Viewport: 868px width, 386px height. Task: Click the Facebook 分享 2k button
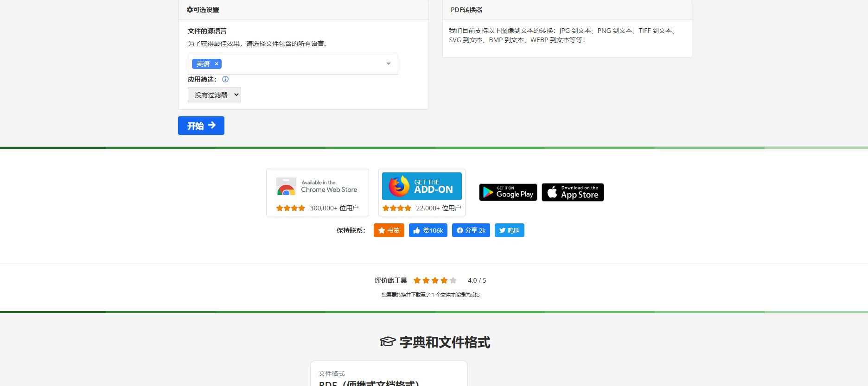tap(471, 230)
